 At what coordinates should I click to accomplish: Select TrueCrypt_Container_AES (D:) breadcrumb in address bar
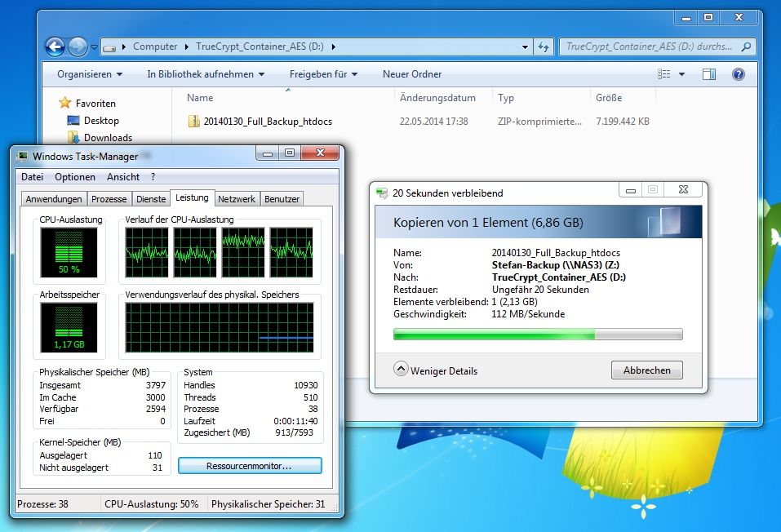pyautogui.click(x=260, y=47)
